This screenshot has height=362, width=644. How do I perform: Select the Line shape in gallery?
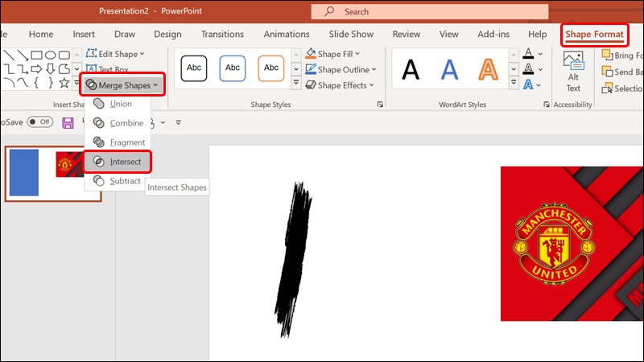tap(9, 55)
